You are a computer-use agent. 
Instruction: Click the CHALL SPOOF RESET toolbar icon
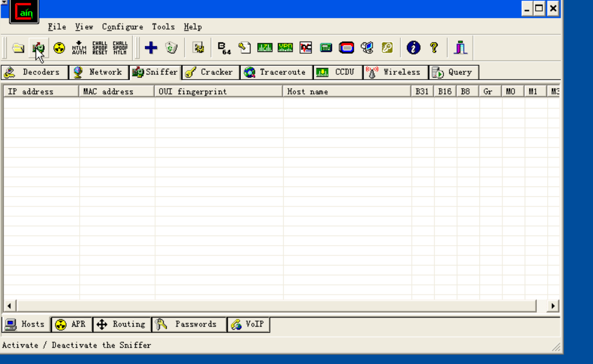point(100,48)
